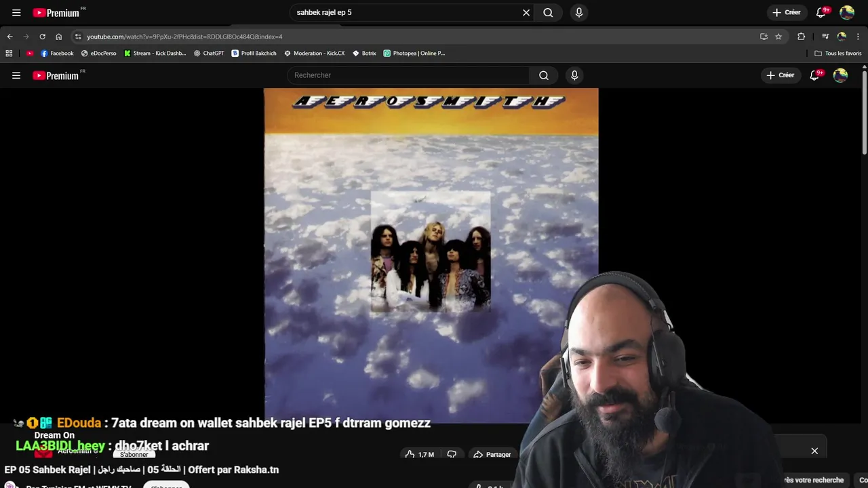This screenshot has width=868, height=488.
Task: Click the scrollbar up arrow
Action: tap(864, 67)
